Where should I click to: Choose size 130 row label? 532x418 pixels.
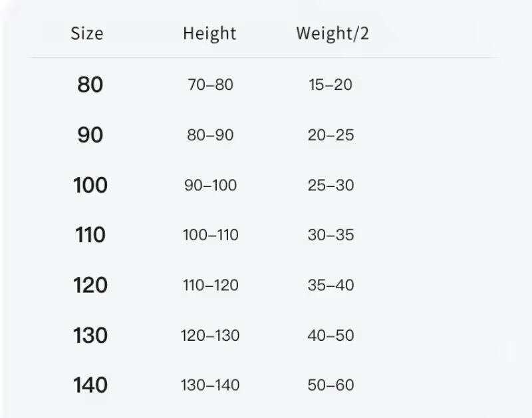point(90,335)
